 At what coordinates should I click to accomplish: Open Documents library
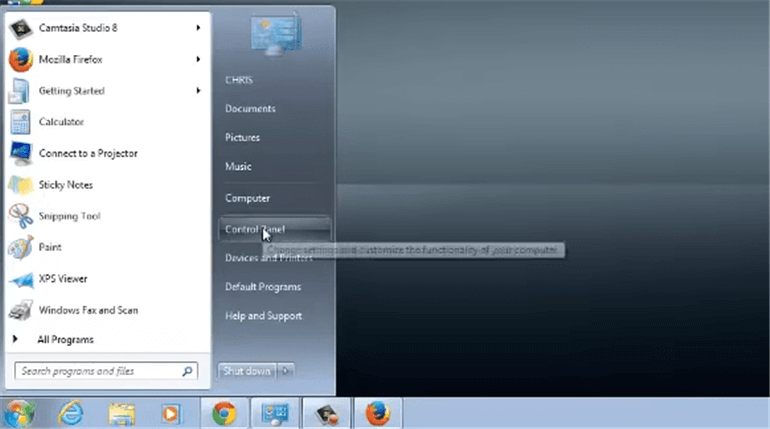click(250, 108)
